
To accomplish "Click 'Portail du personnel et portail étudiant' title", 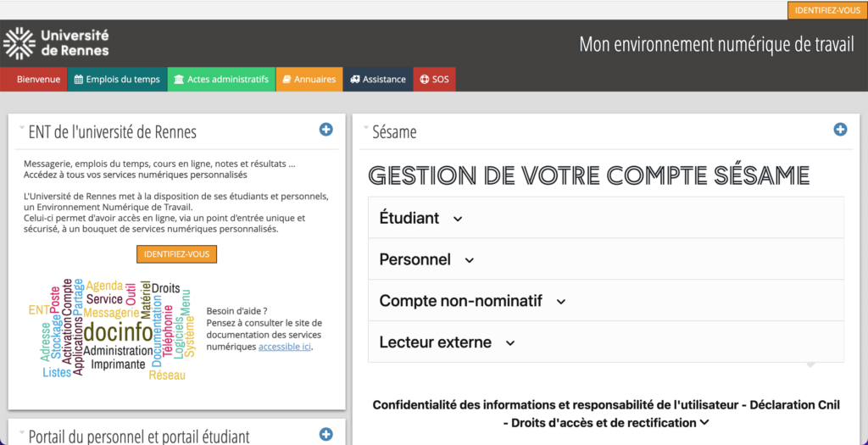I will click(139, 437).
